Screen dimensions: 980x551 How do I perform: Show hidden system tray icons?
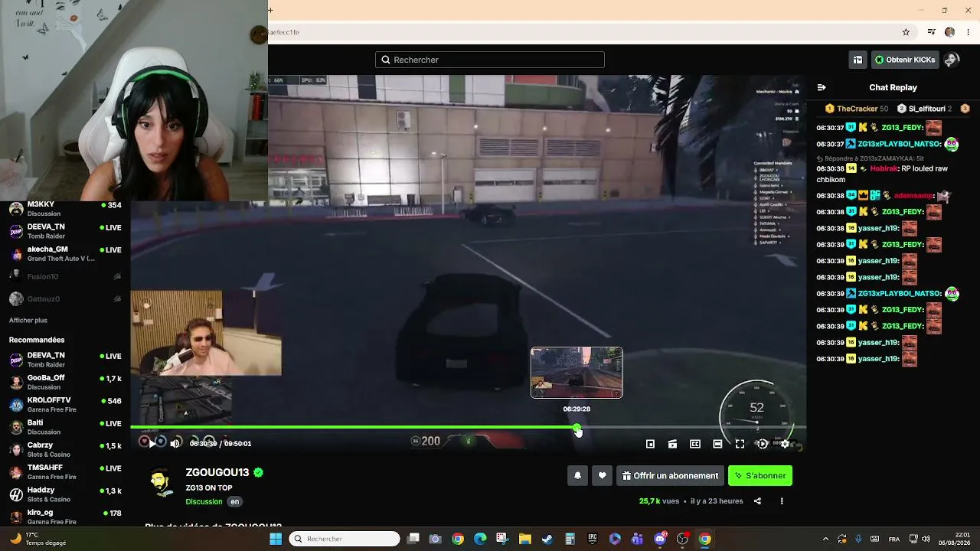pos(825,539)
